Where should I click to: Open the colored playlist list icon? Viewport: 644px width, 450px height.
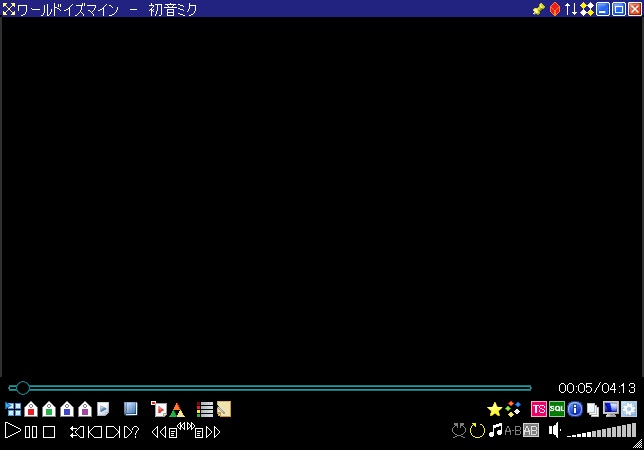(205, 409)
